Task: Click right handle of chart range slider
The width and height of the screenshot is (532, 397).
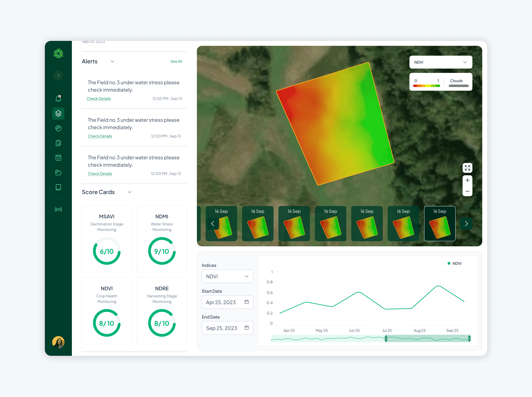Action: click(469, 339)
